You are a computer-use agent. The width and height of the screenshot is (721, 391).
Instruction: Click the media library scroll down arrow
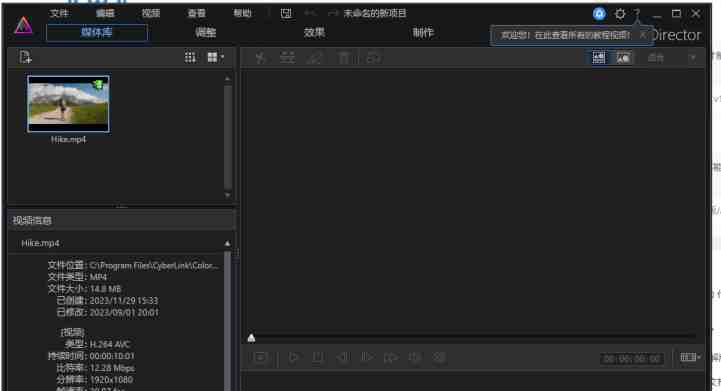(x=228, y=195)
